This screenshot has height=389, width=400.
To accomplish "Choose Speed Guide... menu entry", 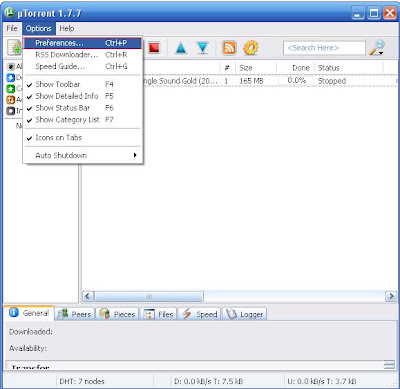I will (83, 66).
